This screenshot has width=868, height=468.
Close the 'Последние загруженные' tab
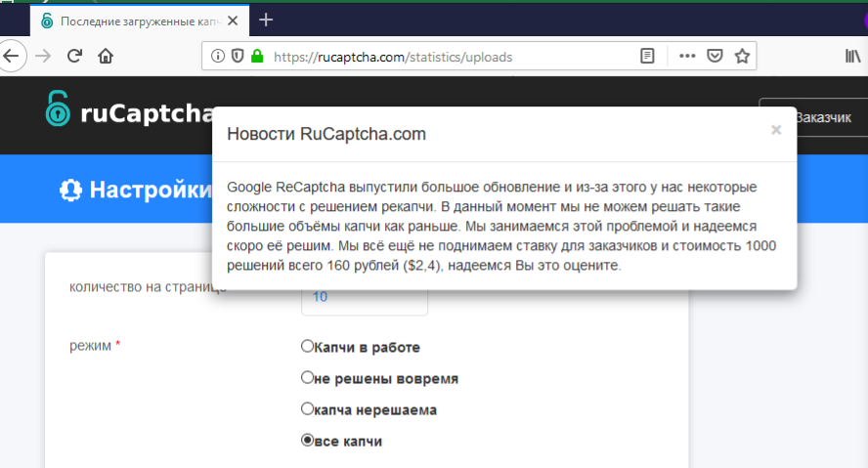pyautogui.click(x=233, y=21)
